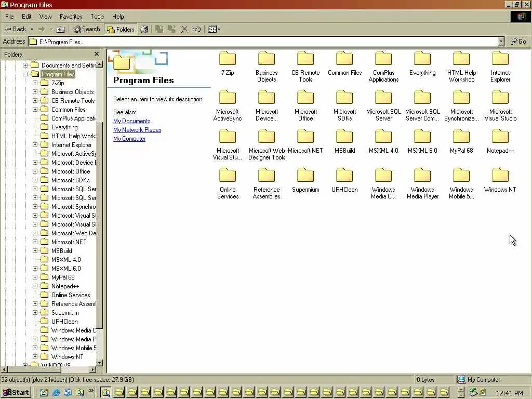Open the Search pane from the toolbar
The height and width of the screenshot is (399, 532).
pos(87,29)
